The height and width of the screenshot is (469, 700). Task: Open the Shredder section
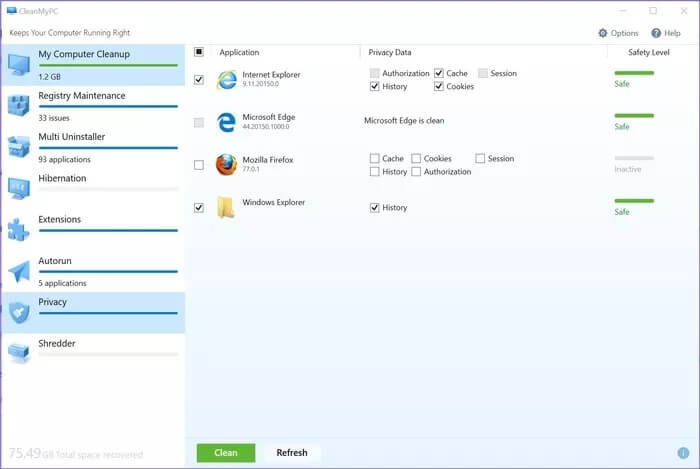tap(93, 353)
